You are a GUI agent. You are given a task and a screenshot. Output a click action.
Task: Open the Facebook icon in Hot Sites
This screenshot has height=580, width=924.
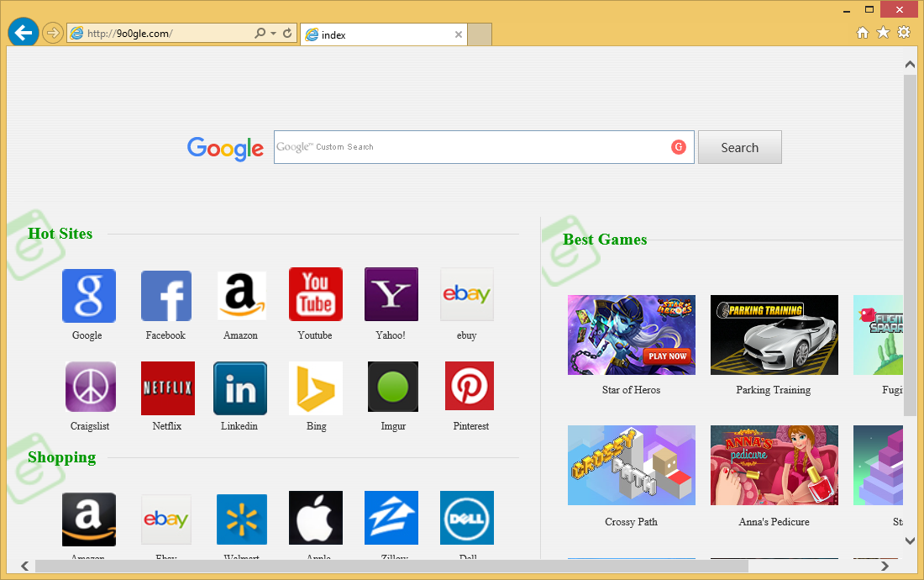[166, 296]
